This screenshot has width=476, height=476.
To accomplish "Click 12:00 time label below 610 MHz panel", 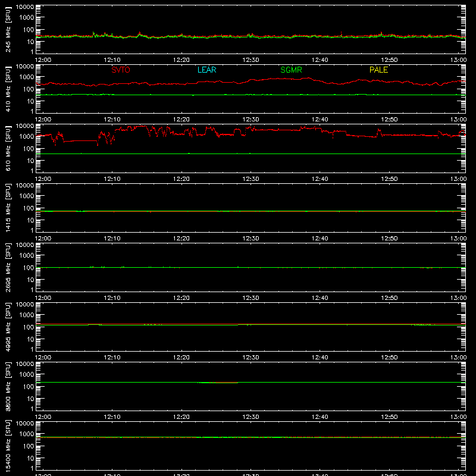I will point(43,179).
